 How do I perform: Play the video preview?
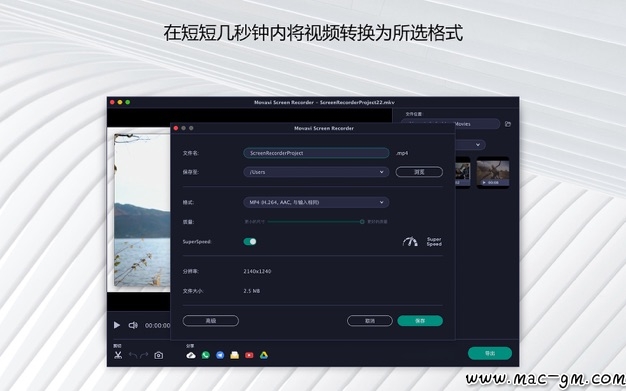pos(117,325)
